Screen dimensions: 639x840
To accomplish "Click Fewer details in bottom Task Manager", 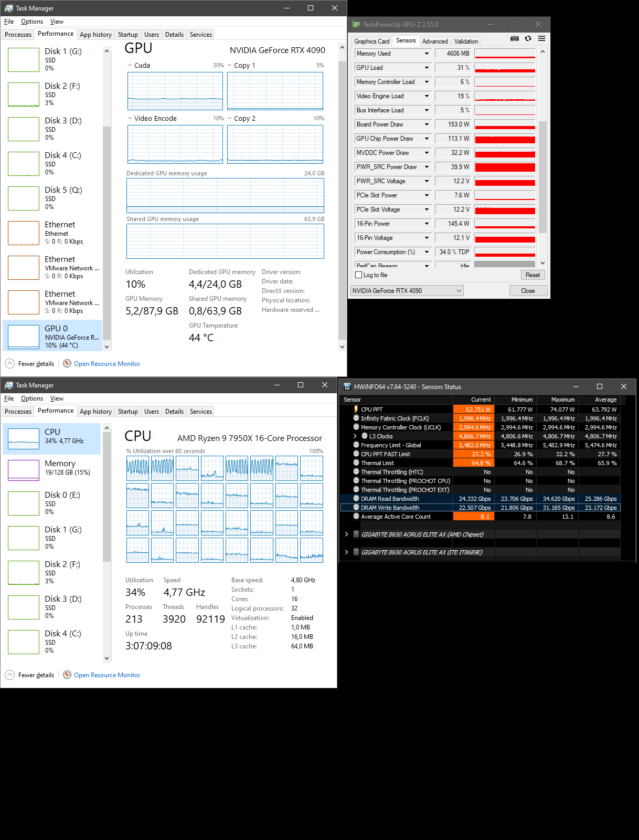I will tap(36, 675).
